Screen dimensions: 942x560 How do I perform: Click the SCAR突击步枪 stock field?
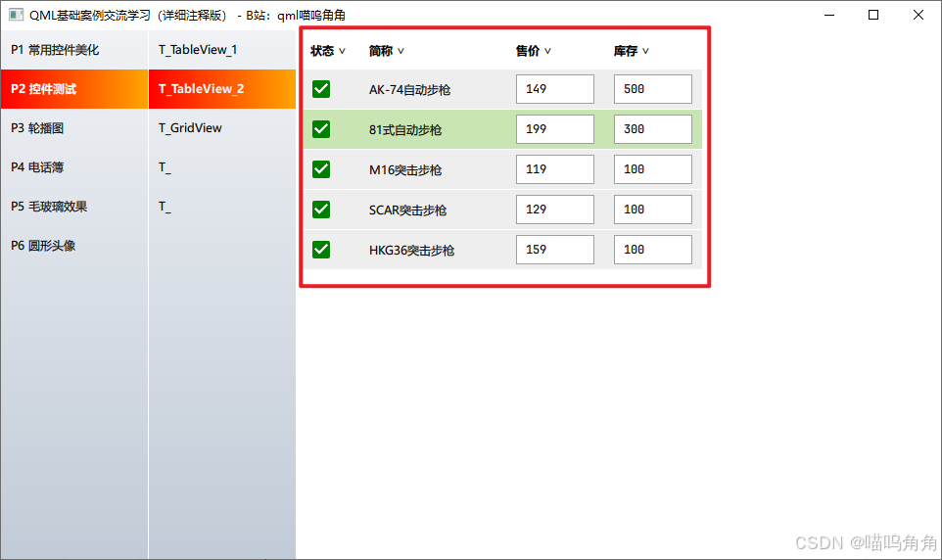pyautogui.click(x=653, y=210)
